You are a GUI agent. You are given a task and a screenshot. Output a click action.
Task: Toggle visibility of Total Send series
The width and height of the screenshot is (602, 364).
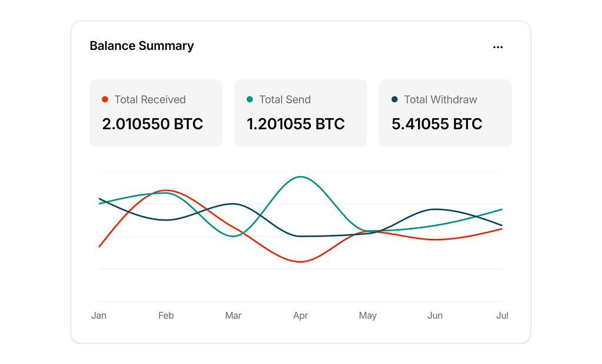pos(249,99)
